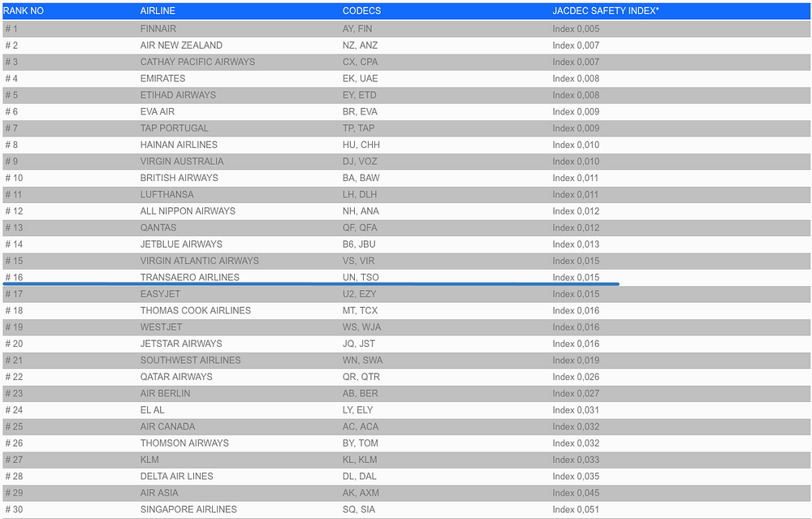Image resolution: width=812 pixels, height=519 pixels.
Task: Select the Index 0,035 value
Action: click(x=576, y=477)
